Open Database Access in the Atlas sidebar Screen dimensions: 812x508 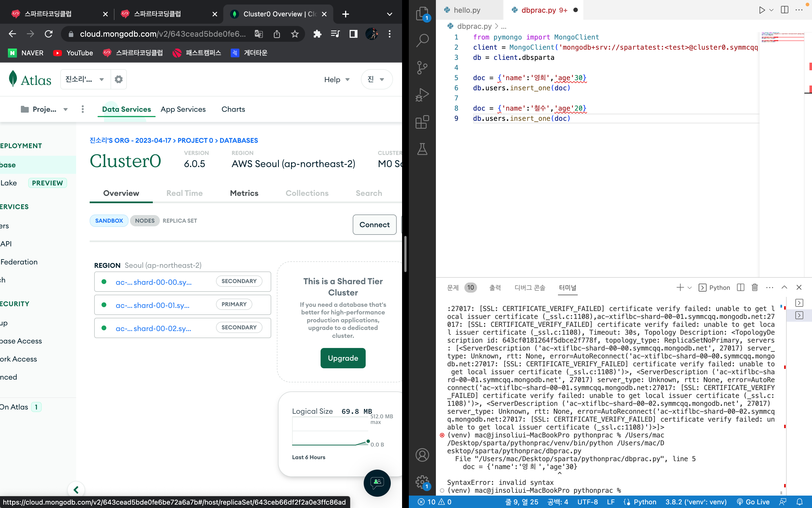pyautogui.click(x=21, y=341)
